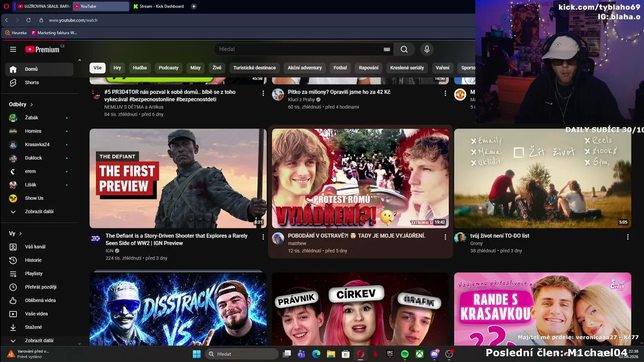
Task: Open the Windows Start menu
Action: point(197,354)
